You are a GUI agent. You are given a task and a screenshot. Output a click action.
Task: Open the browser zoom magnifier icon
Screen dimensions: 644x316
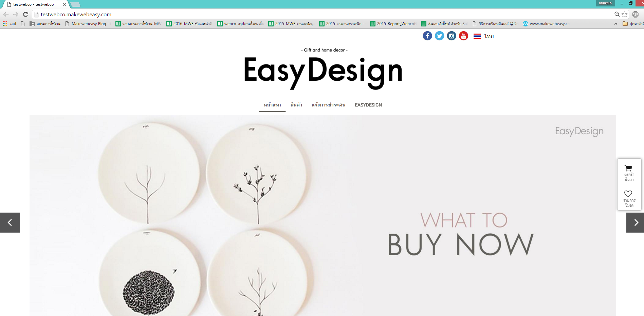(617, 14)
